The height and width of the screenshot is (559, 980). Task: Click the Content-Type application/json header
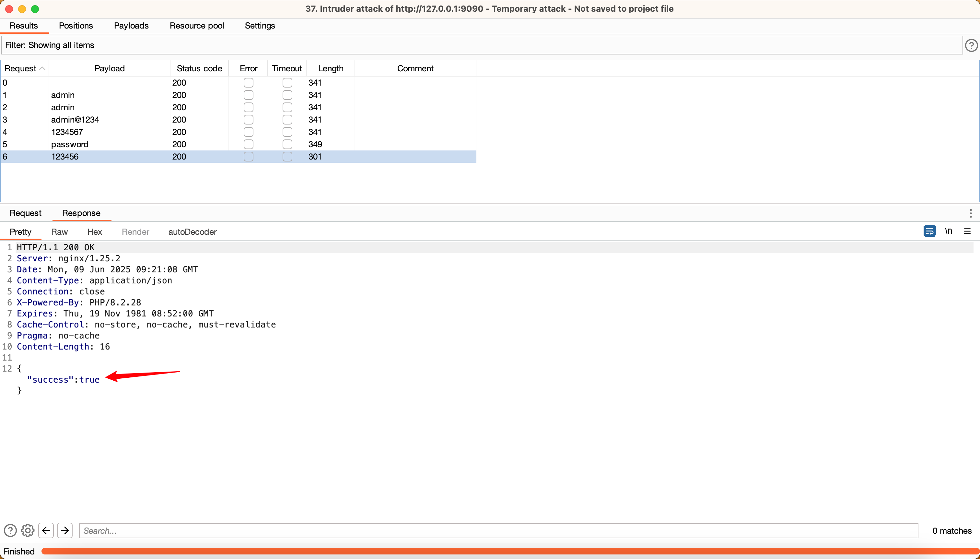tap(94, 281)
